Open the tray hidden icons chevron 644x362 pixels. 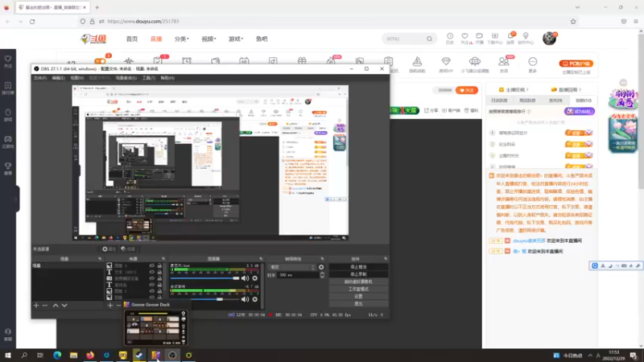coord(590,356)
